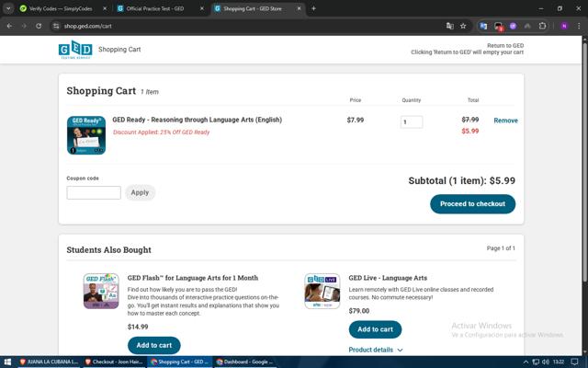The image size is (588, 368).
Task: Bookmark this page with the star icon
Action: coord(463,26)
